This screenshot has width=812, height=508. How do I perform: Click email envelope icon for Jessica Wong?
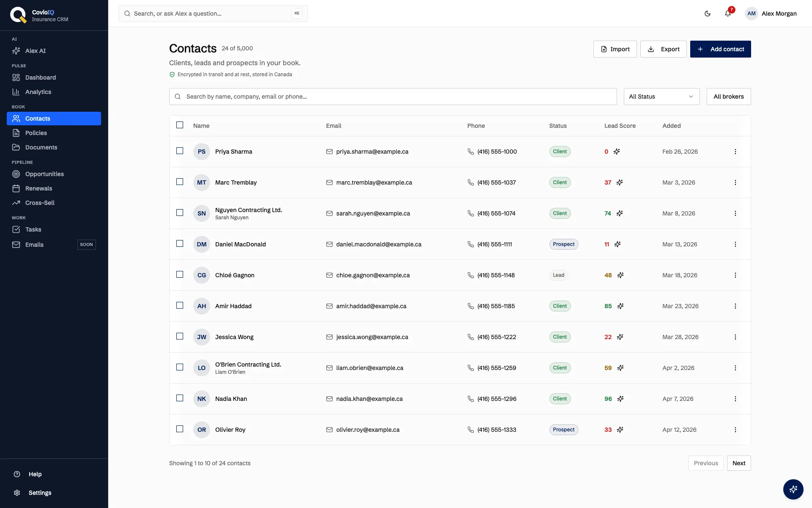(329, 337)
